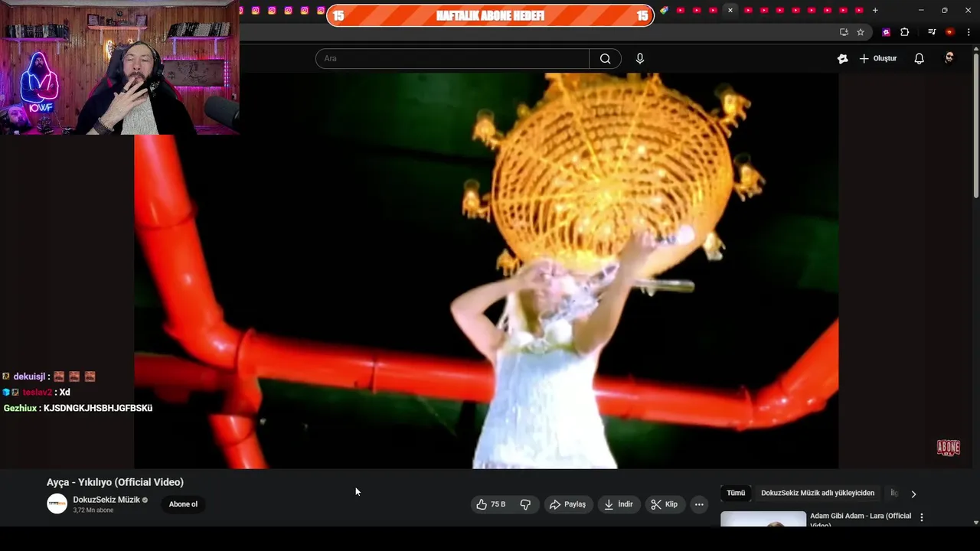This screenshot has width=980, height=551.
Task: Open Adam Gibi Adam - Lara video title
Action: pos(861,520)
